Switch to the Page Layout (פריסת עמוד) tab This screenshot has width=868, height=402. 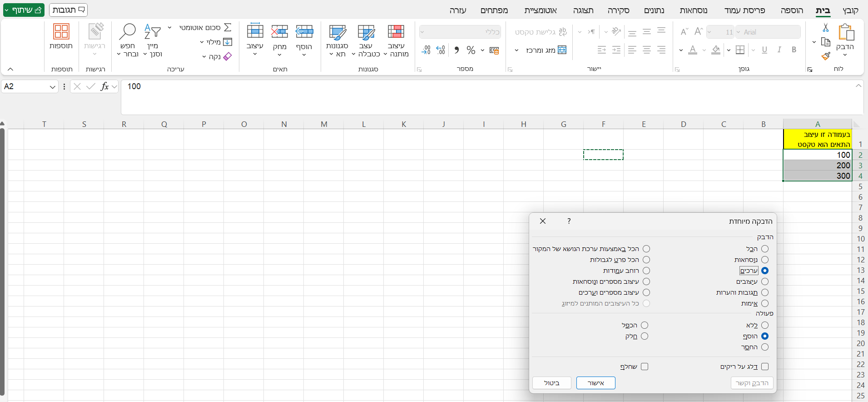(745, 10)
